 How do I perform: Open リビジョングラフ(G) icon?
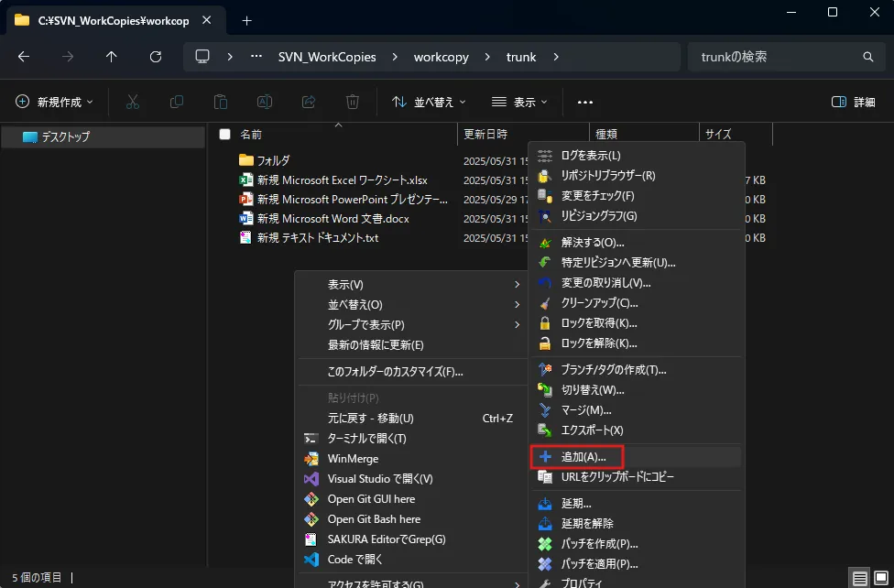click(545, 216)
